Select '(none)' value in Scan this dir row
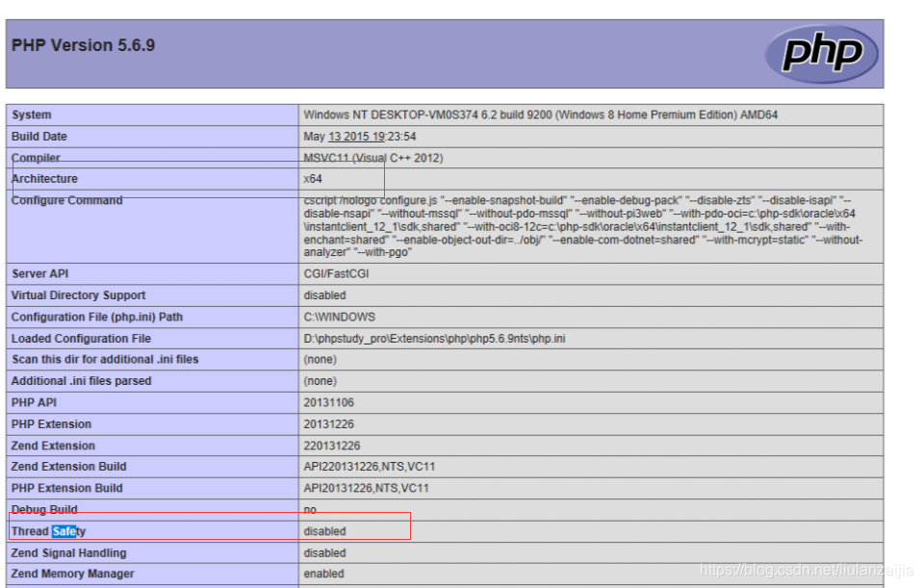The image size is (923, 588). [x=320, y=360]
